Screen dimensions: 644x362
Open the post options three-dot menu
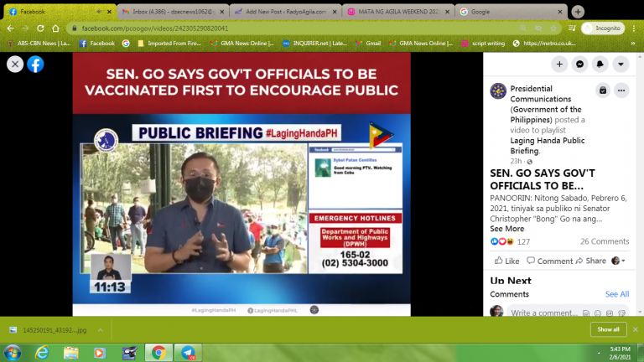click(x=621, y=90)
